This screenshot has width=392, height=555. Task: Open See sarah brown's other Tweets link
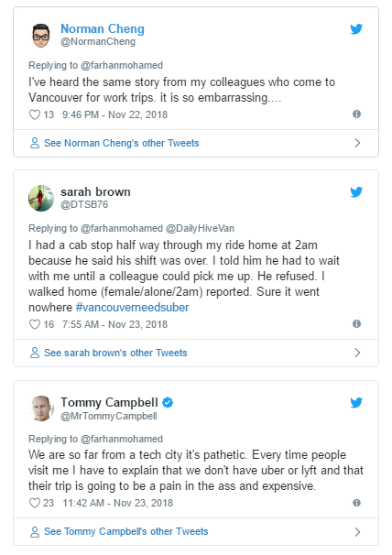click(x=115, y=353)
